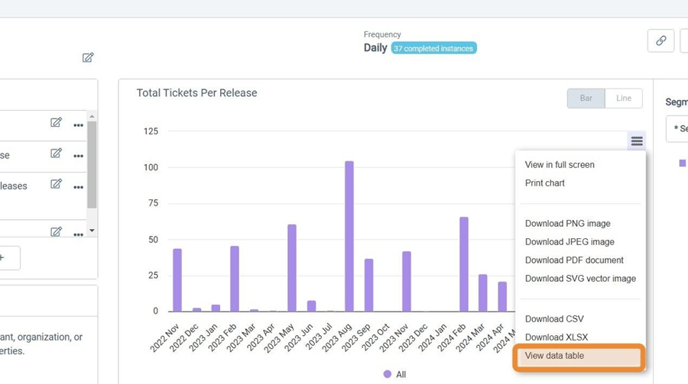Click the '2023 Aug' axis label
688x384 pixels.
(337, 338)
